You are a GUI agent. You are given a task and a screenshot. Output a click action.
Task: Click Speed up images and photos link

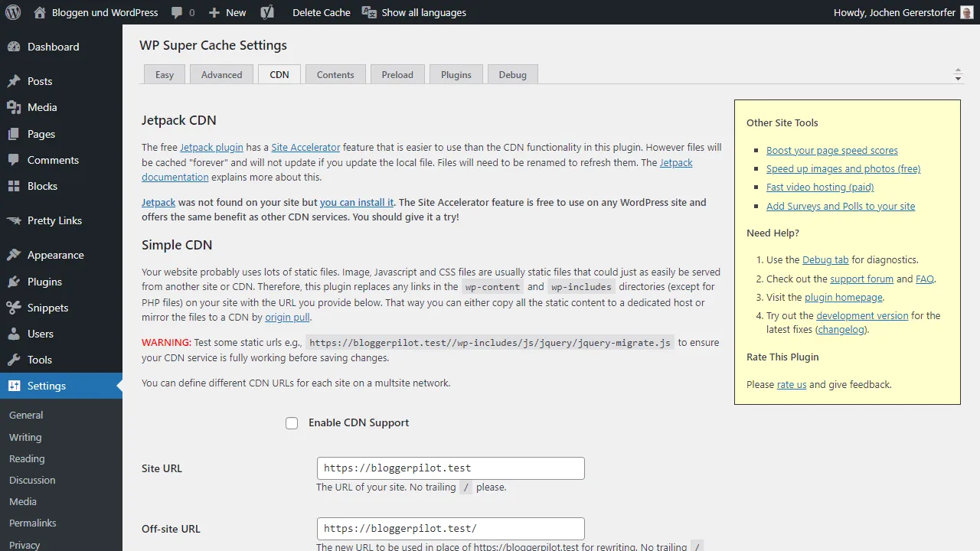[844, 168]
